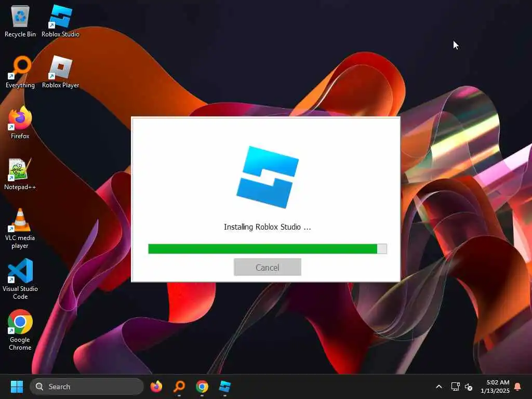Select the Google Chrome desktop shortcut

tap(20, 330)
